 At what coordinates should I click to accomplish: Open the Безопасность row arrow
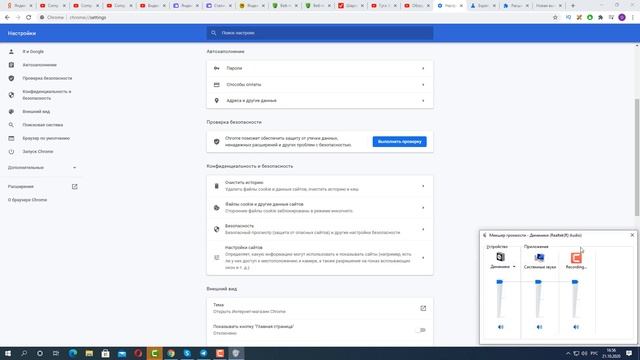click(x=423, y=229)
